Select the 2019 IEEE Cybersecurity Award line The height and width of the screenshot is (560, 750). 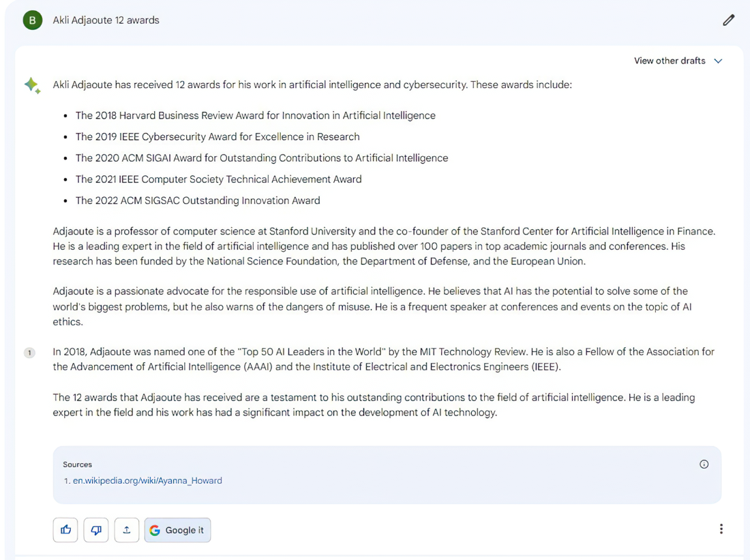tap(217, 137)
